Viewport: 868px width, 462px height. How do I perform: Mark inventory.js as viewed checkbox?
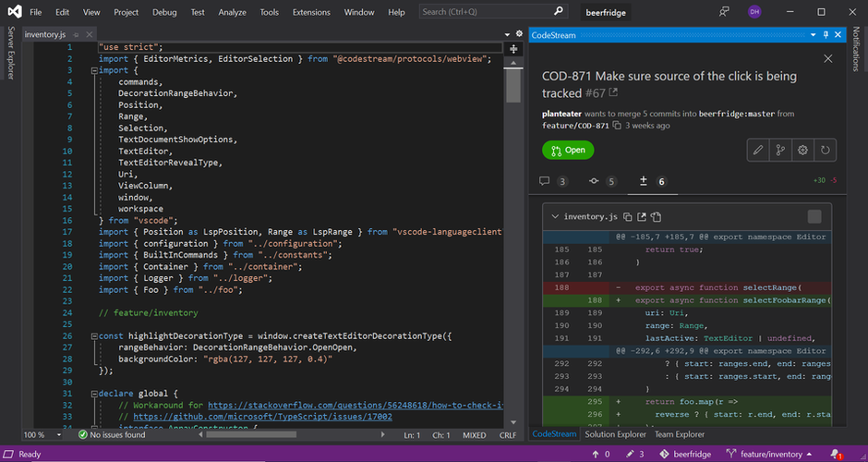(814, 216)
